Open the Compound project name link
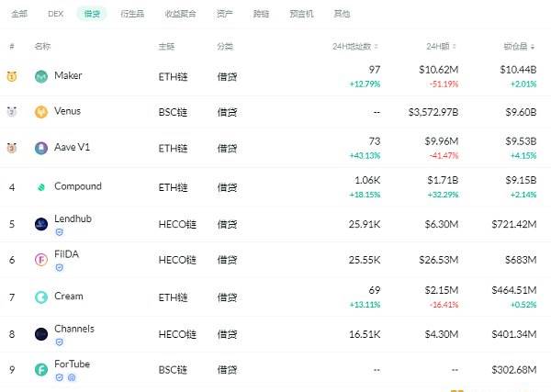Screen dimensions: 551x392 (x=78, y=186)
